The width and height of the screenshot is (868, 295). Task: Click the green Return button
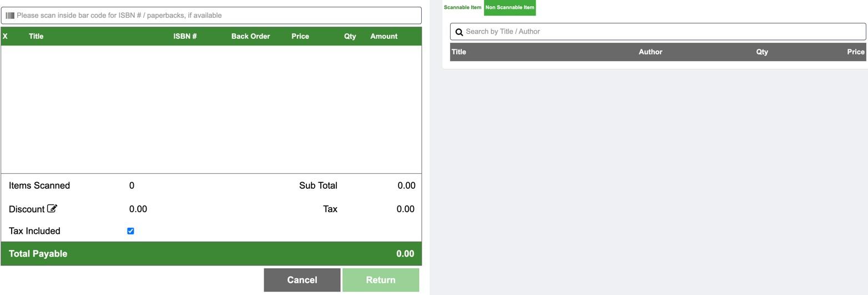click(x=381, y=280)
